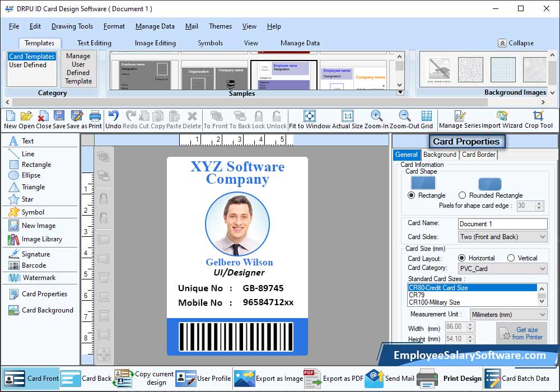Click Get size from Printer button
The image size is (560, 392).
521,333
